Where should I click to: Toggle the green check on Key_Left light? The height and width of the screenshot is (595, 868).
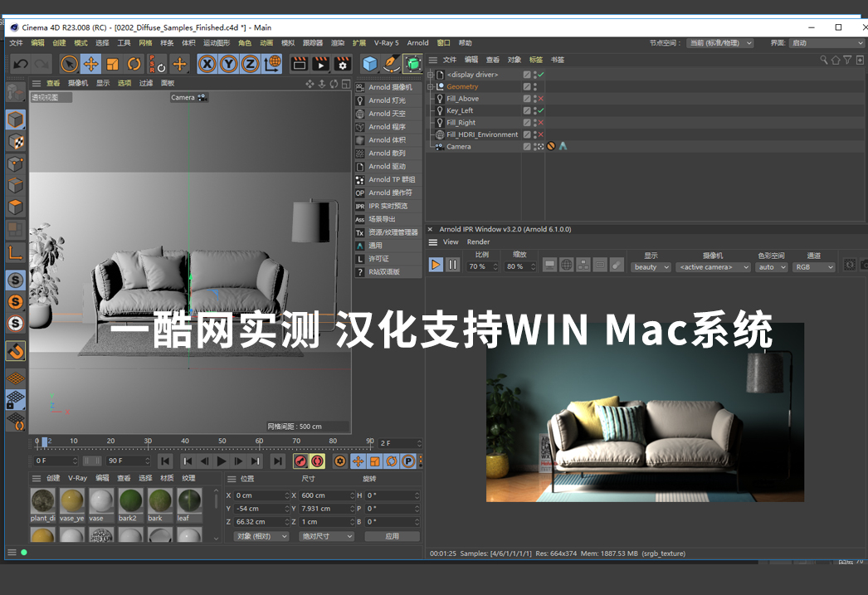pyautogui.click(x=541, y=110)
